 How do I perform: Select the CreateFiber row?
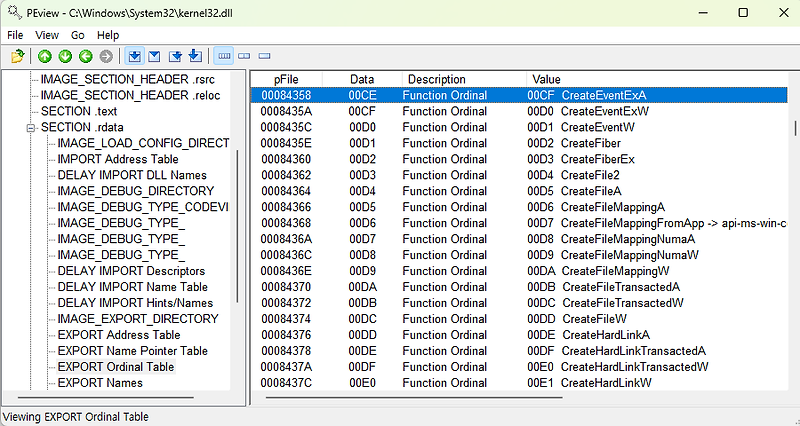pos(519,143)
